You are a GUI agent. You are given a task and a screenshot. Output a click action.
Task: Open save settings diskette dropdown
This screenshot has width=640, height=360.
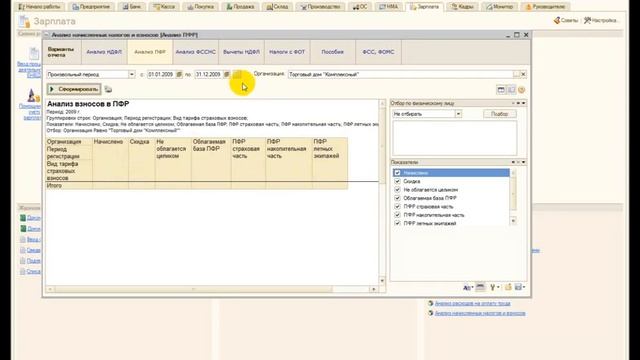[x=520, y=287]
